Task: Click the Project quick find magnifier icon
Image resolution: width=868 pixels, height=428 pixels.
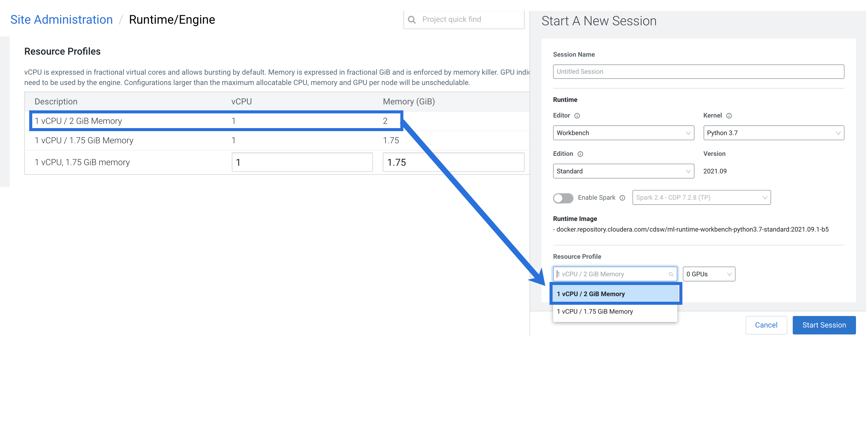Action: 412,19
